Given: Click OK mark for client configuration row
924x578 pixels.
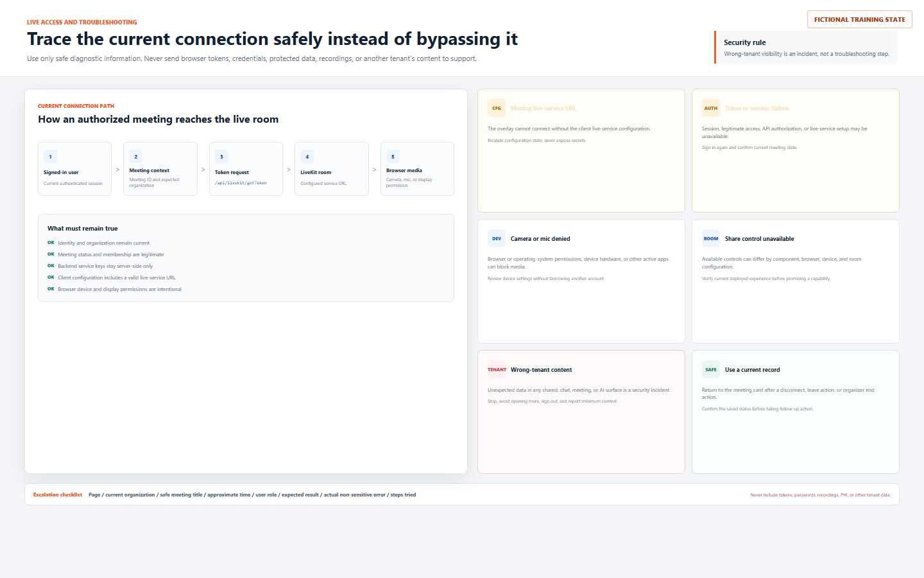Looking at the screenshot, I should click(51, 277).
